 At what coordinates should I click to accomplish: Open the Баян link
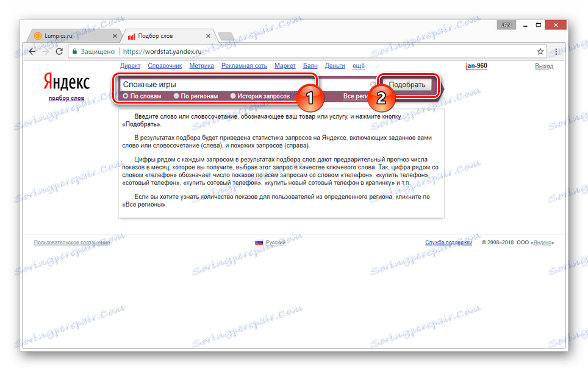coord(310,66)
